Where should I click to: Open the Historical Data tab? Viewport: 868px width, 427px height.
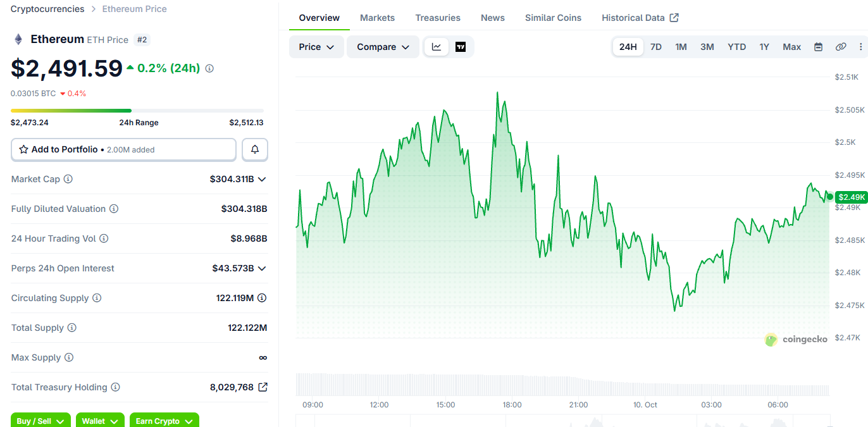(640, 18)
